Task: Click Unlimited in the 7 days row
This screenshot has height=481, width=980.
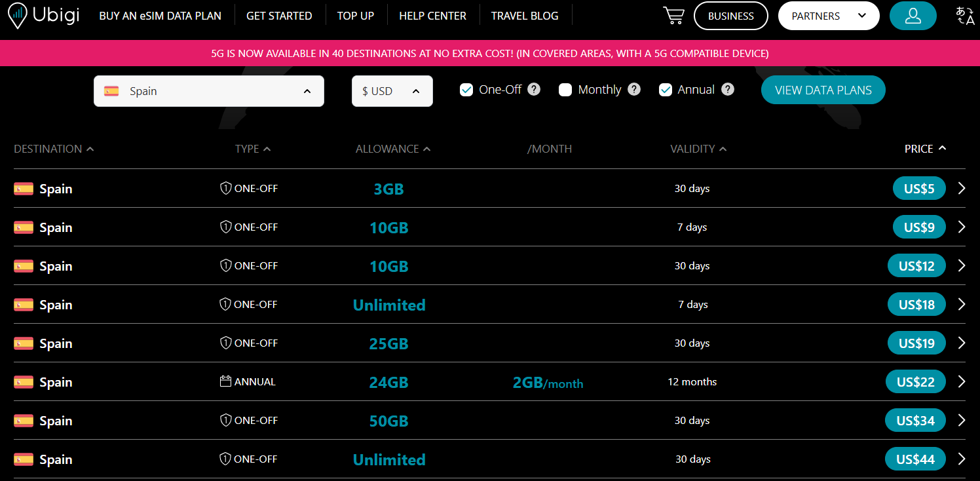Action: coord(389,305)
